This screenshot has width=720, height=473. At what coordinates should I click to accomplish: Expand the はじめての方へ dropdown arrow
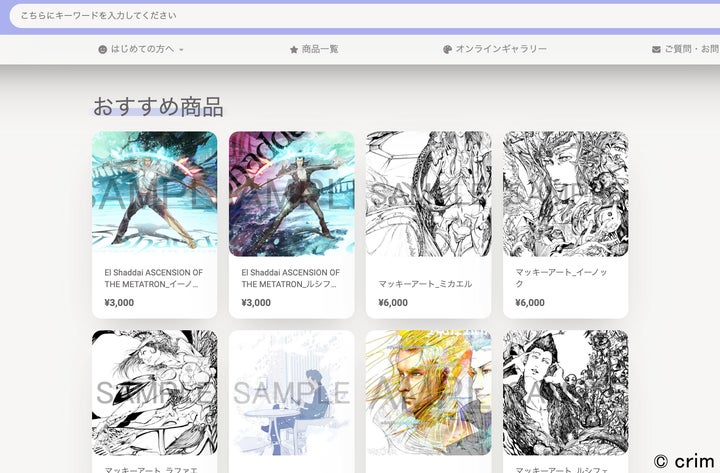click(x=181, y=50)
